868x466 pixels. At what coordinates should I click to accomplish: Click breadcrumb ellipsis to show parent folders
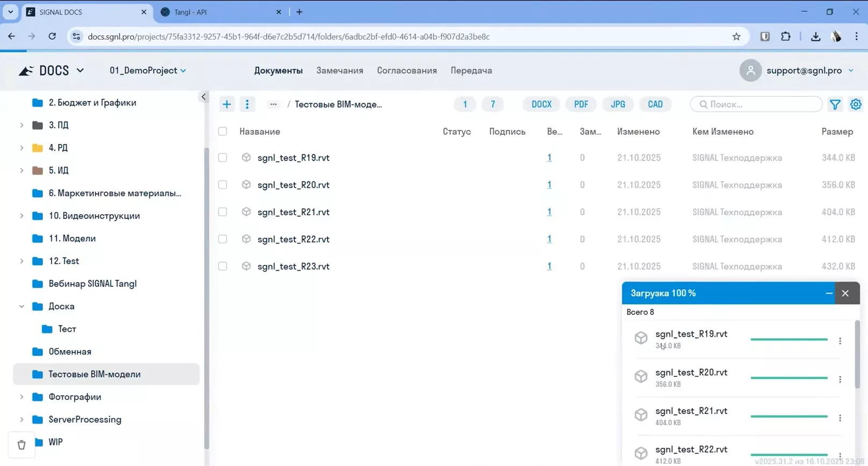273,104
